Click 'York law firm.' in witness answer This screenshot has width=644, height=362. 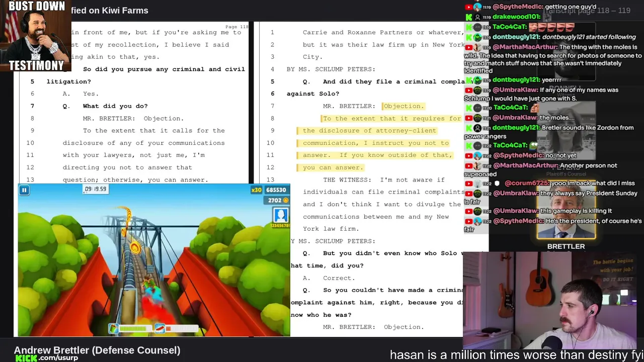tap(331, 229)
